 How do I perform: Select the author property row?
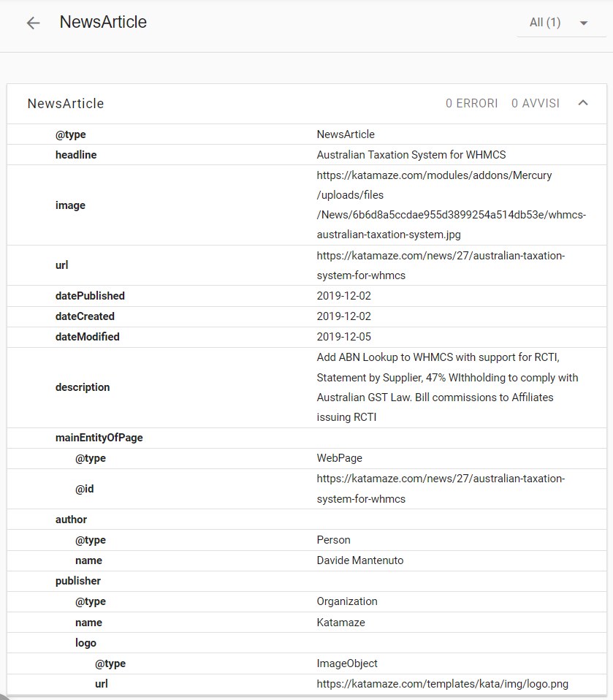pyautogui.click(x=307, y=520)
